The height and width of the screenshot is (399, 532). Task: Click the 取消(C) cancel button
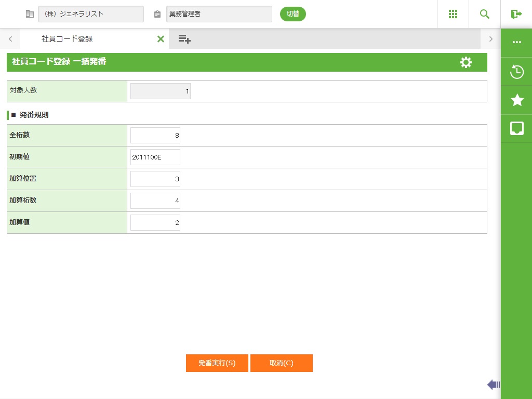(282, 363)
